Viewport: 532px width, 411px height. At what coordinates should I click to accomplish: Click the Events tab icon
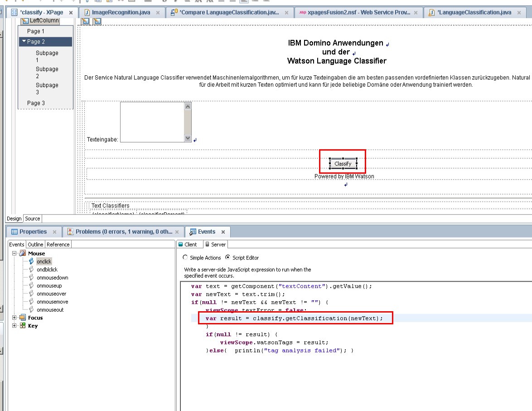click(193, 232)
